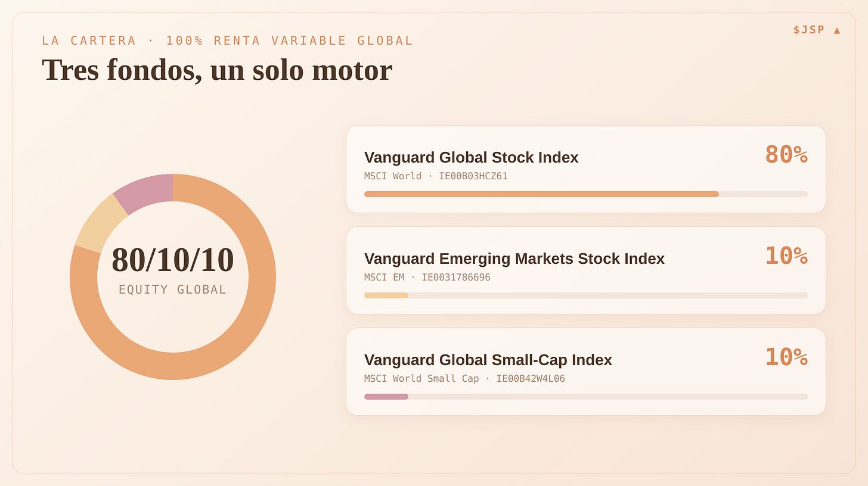868x486 pixels.
Task: Click the $JSP ticker label
Action: (809, 30)
